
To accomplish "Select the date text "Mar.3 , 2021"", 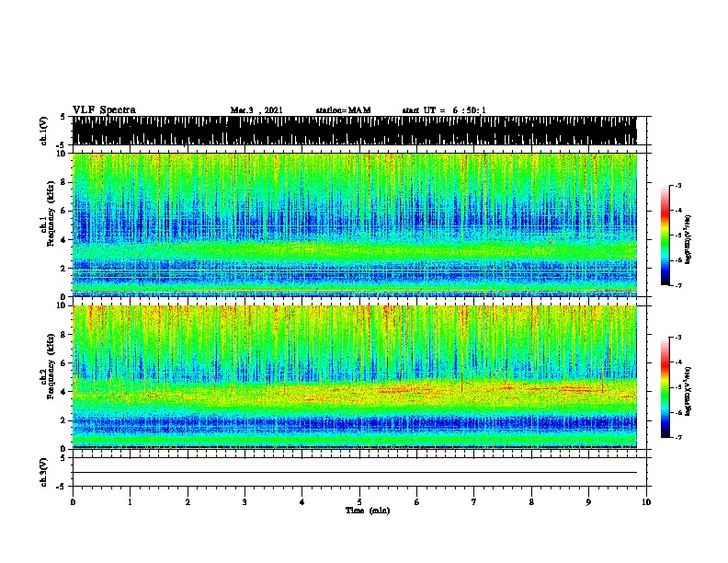I will click(256, 110).
